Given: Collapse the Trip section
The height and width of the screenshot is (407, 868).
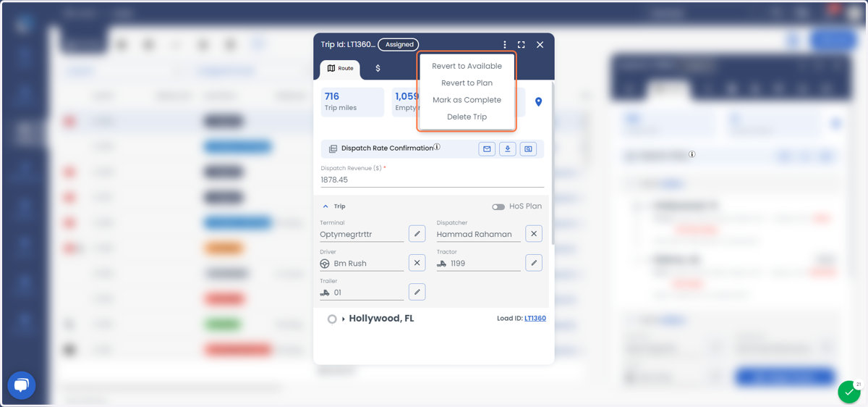Looking at the screenshot, I should click(325, 206).
